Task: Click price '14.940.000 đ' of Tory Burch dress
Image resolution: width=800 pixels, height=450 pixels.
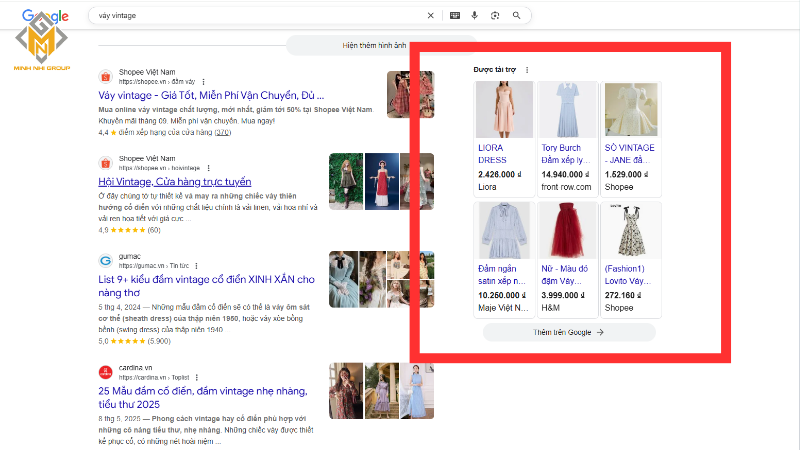Action: coord(565,174)
